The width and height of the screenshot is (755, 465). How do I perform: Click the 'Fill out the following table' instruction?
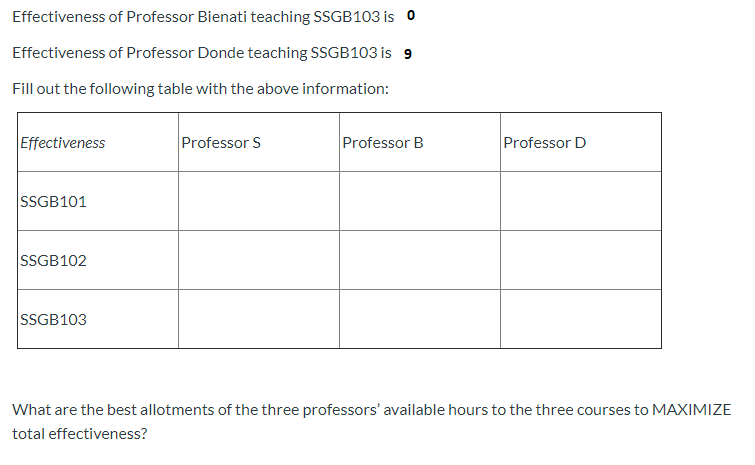pyautogui.click(x=200, y=89)
